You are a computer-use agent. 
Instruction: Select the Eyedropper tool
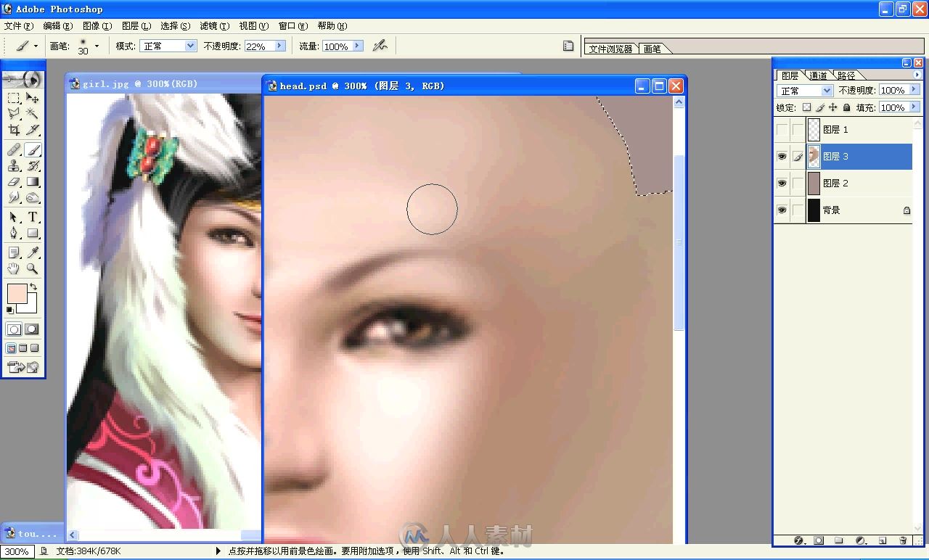(33, 252)
